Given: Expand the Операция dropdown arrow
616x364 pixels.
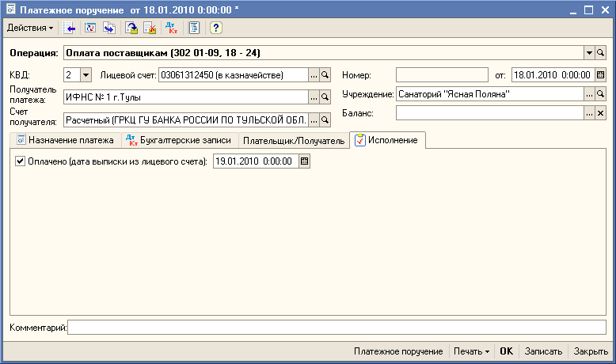Looking at the screenshot, I should click(589, 53).
